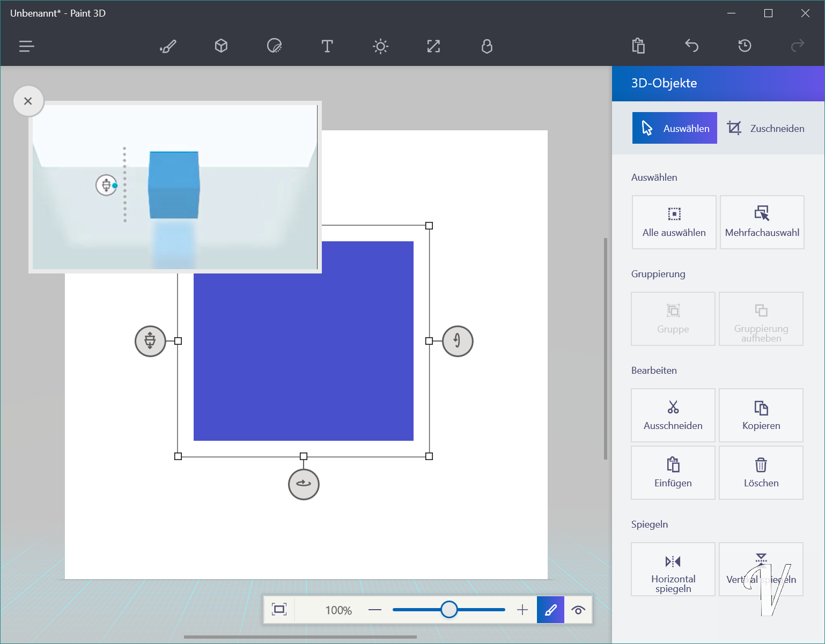Screen dimensions: 825x644
Task: Click Kopieren to copy object
Action: point(761,416)
